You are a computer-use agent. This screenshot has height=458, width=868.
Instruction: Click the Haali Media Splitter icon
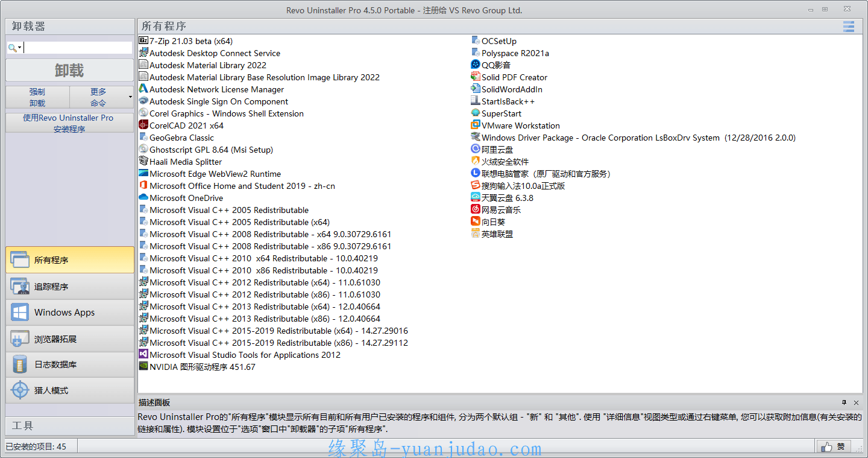[143, 161]
